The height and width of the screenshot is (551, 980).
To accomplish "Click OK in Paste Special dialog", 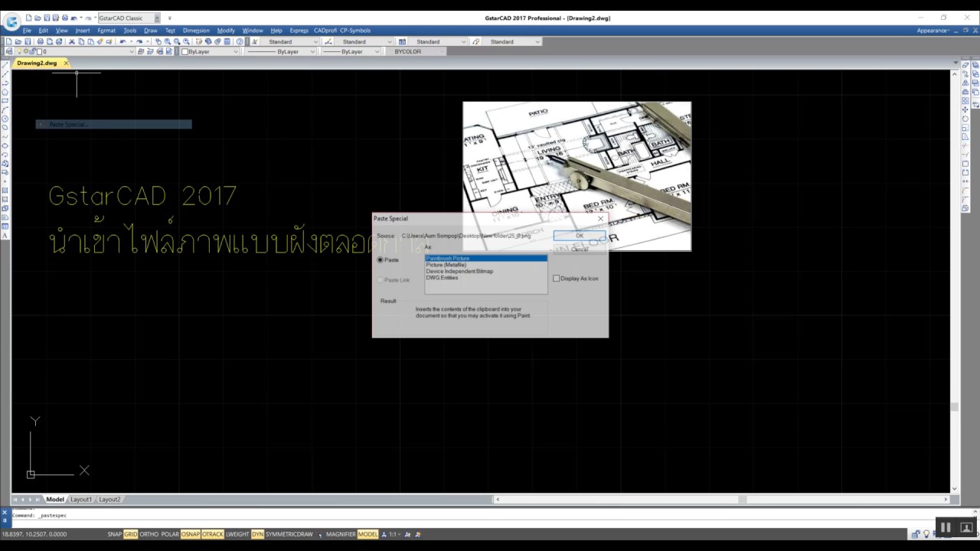I will pos(580,236).
